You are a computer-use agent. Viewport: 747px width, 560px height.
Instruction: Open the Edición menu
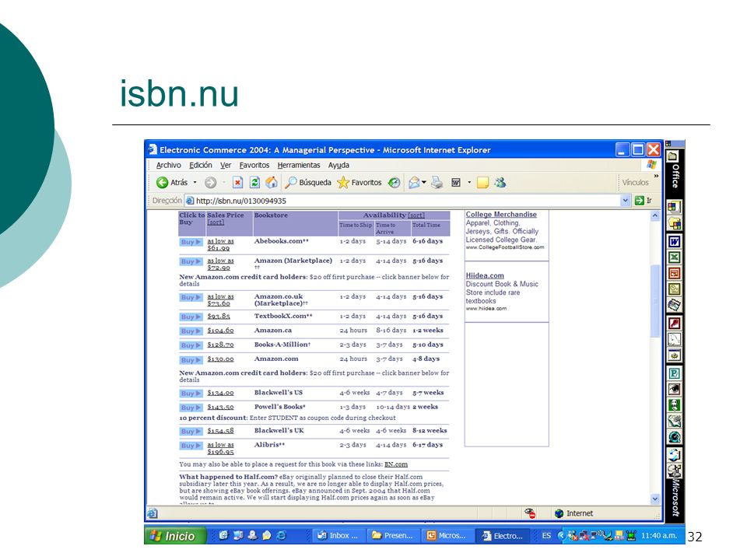(201, 165)
